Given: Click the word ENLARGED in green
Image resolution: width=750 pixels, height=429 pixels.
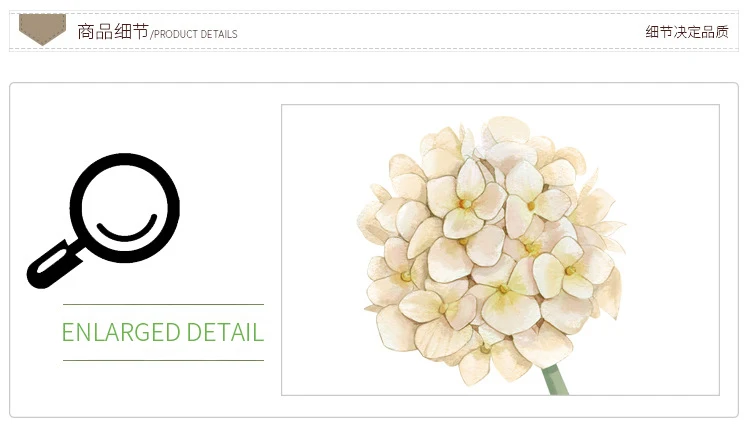Looking at the screenshot, I should [x=121, y=332].
